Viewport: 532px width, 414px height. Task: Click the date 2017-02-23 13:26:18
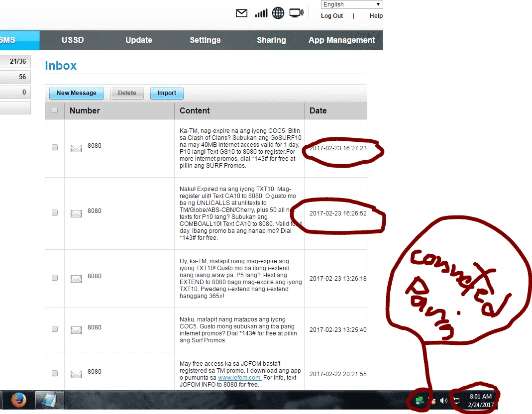[x=338, y=279]
